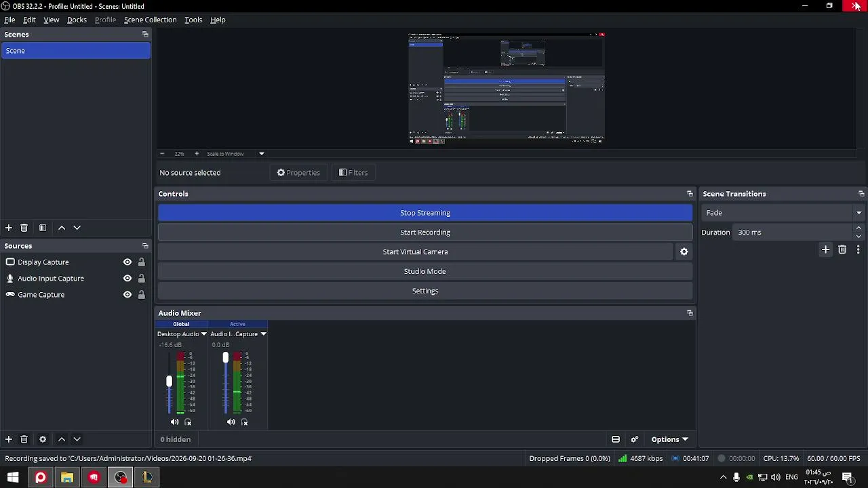
Task: Open advanced audio properties gear icon
Action: pyautogui.click(x=635, y=439)
